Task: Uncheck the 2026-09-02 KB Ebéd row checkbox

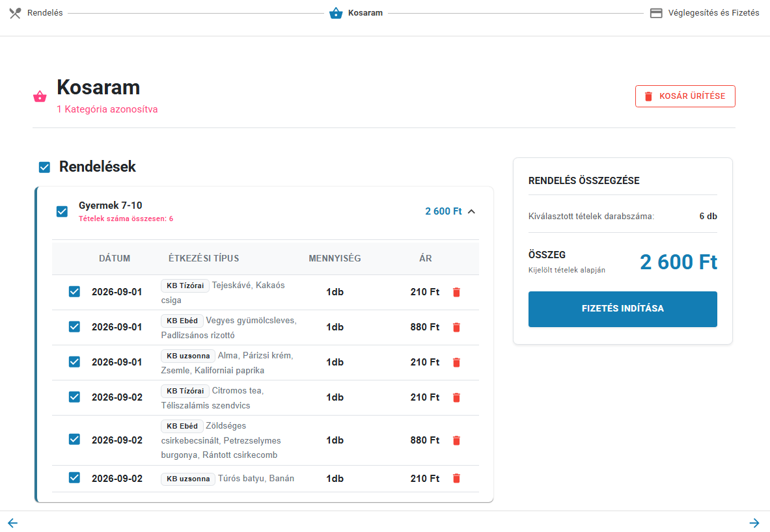Action: (74, 439)
